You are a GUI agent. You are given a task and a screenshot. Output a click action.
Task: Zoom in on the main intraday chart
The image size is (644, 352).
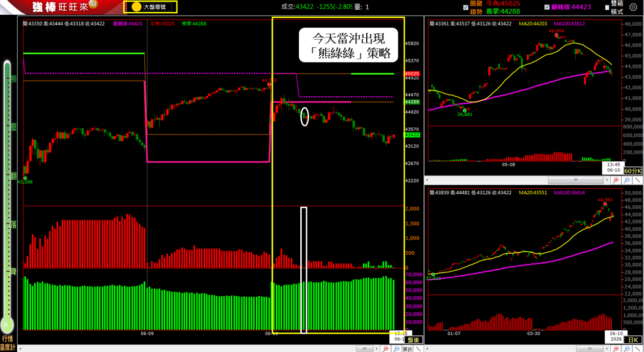(x=386, y=349)
